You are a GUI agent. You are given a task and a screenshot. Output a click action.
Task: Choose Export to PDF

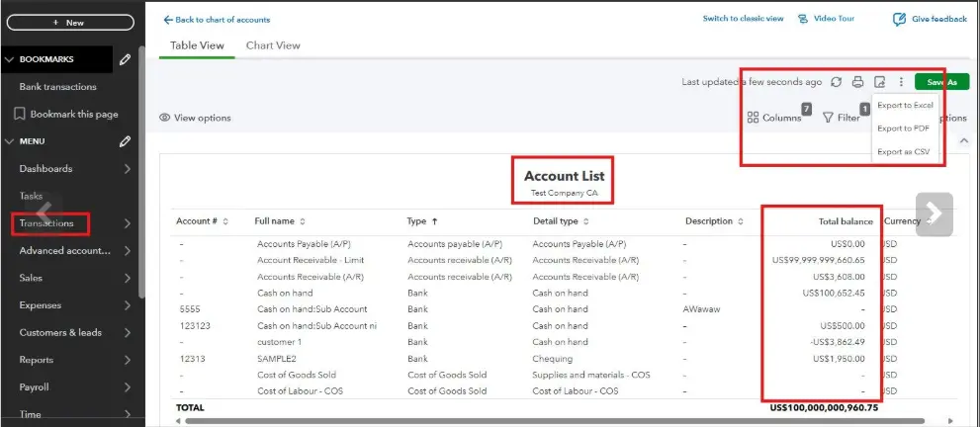click(x=903, y=128)
